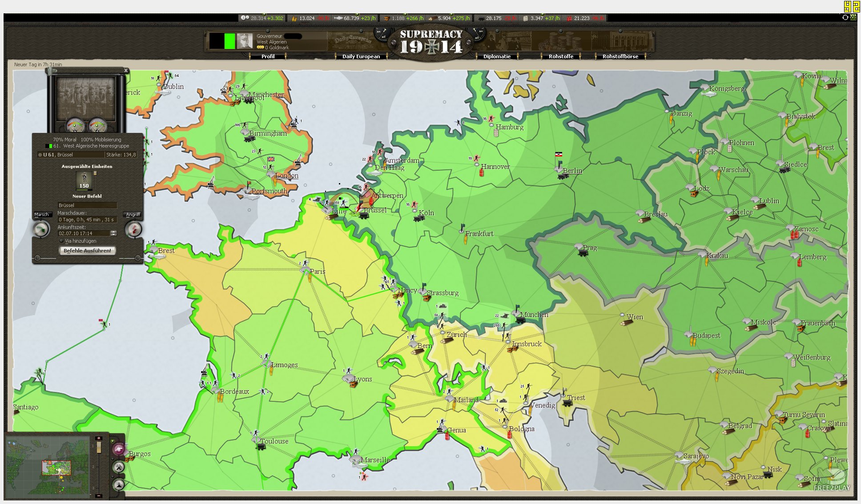The image size is (861, 504).
Task: Open the Profil menu tab
Action: (268, 56)
